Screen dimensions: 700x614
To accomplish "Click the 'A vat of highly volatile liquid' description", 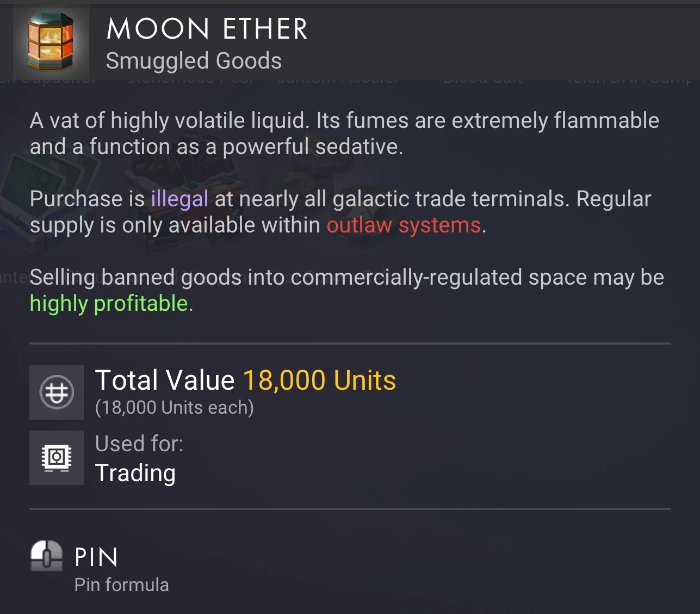I will 169,120.
